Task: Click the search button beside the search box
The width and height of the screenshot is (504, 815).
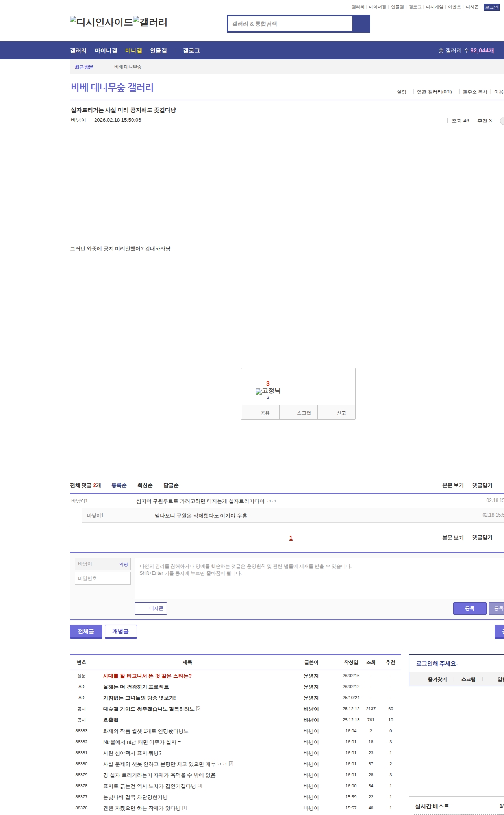Action: click(x=361, y=24)
